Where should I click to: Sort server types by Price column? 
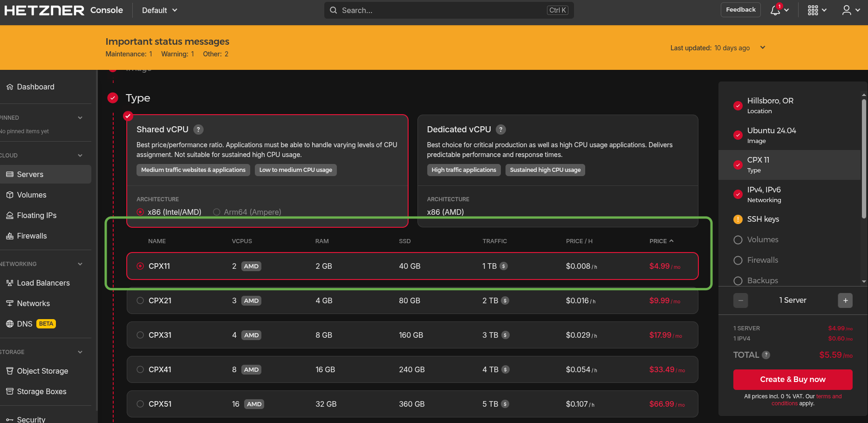(x=662, y=241)
